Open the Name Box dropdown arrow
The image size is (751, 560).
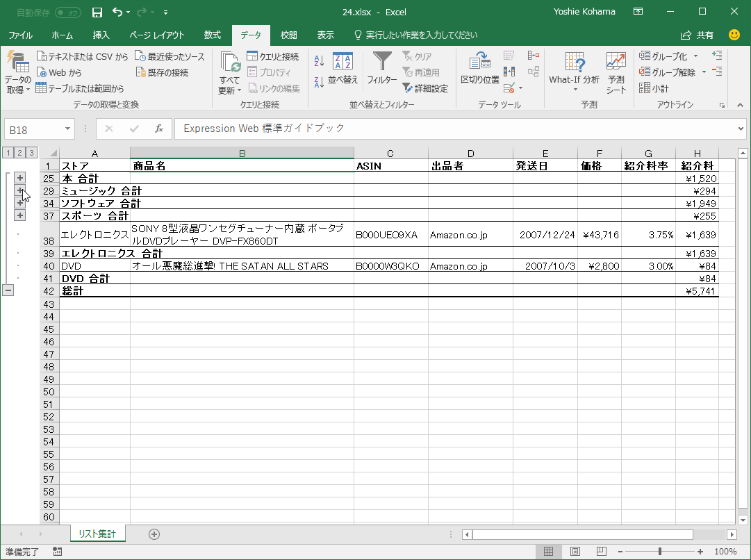point(67,129)
